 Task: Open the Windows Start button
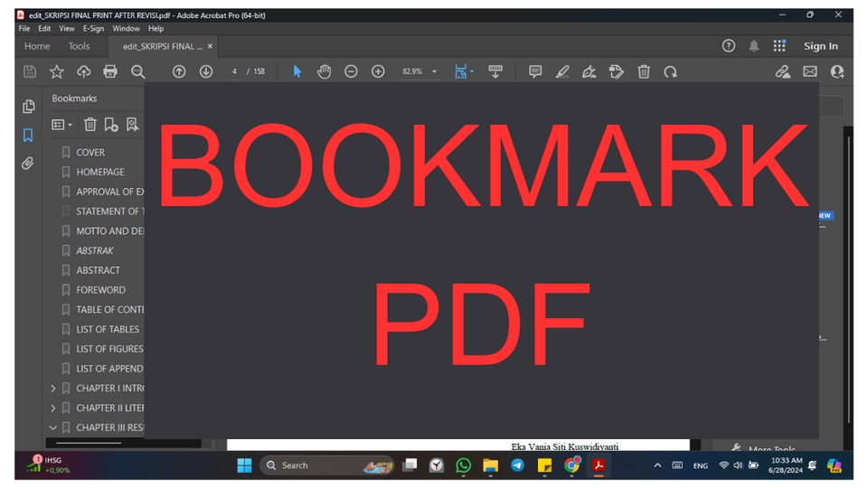click(x=244, y=466)
